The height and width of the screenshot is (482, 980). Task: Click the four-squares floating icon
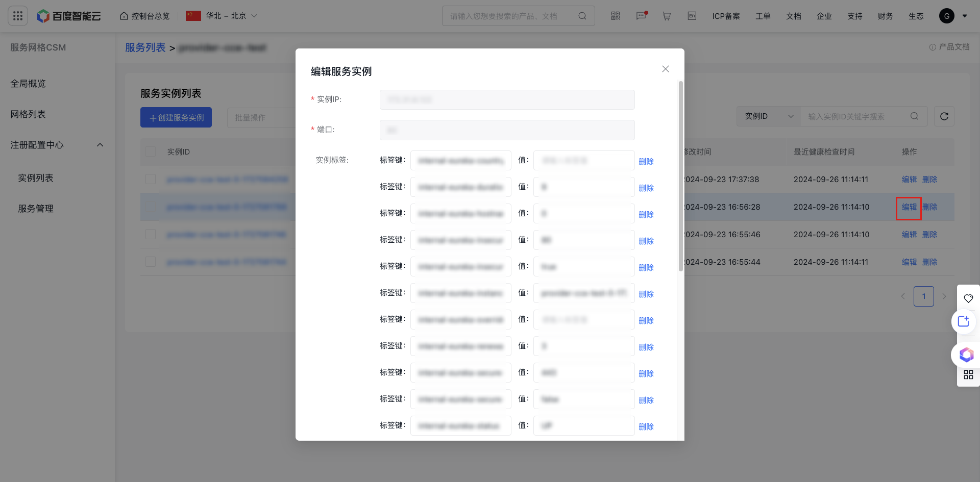[968, 375]
